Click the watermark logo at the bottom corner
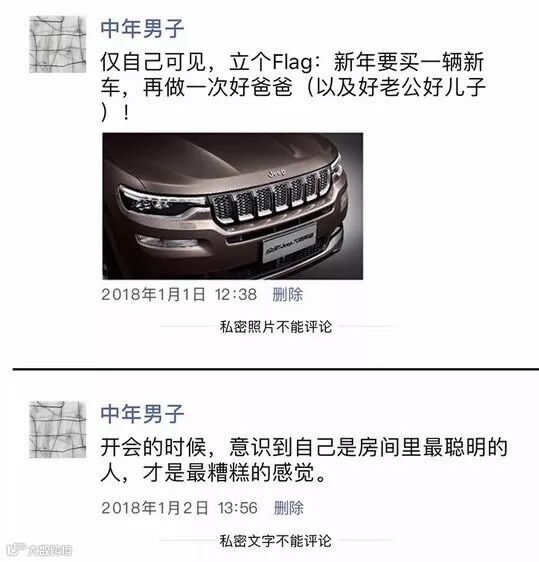 point(40,551)
